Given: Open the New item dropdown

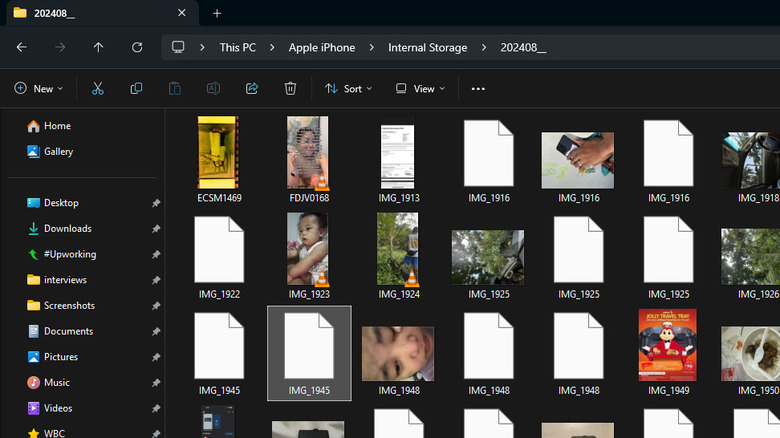Looking at the screenshot, I should tap(39, 88).
